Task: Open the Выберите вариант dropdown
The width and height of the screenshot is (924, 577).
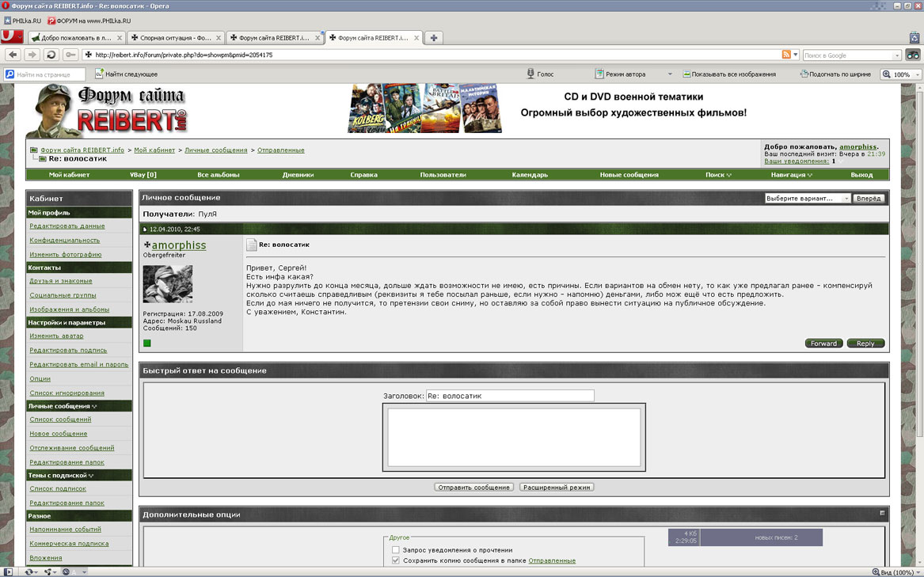Action: click(807, 198)
